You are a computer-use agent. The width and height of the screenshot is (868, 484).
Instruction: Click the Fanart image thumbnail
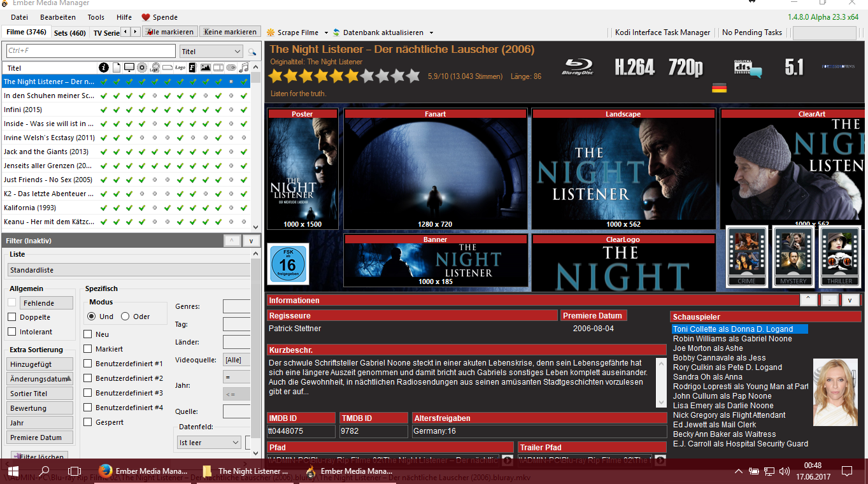[436, 168]
